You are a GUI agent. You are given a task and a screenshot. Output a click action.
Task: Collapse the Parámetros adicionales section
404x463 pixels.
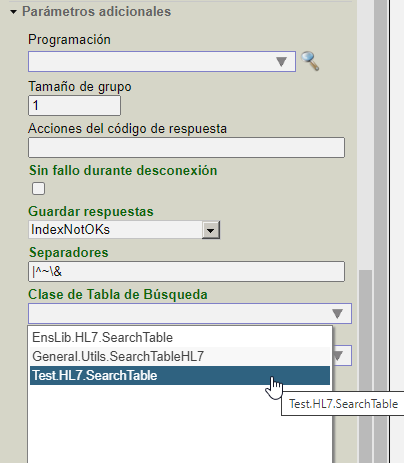(x=13, y=12)
